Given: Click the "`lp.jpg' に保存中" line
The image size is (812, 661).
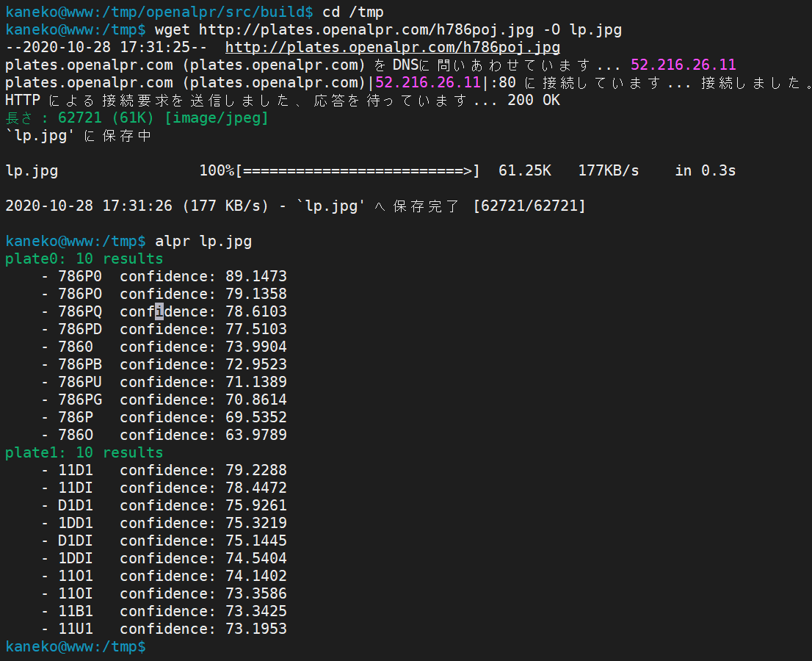Looking at the screenshot, I should coord(78,136).
